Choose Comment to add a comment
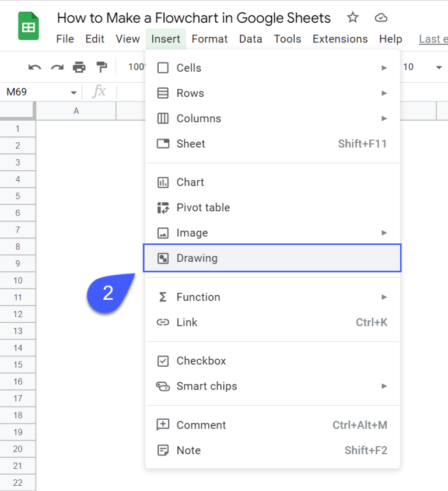448x491 pixels. [201, 425]
